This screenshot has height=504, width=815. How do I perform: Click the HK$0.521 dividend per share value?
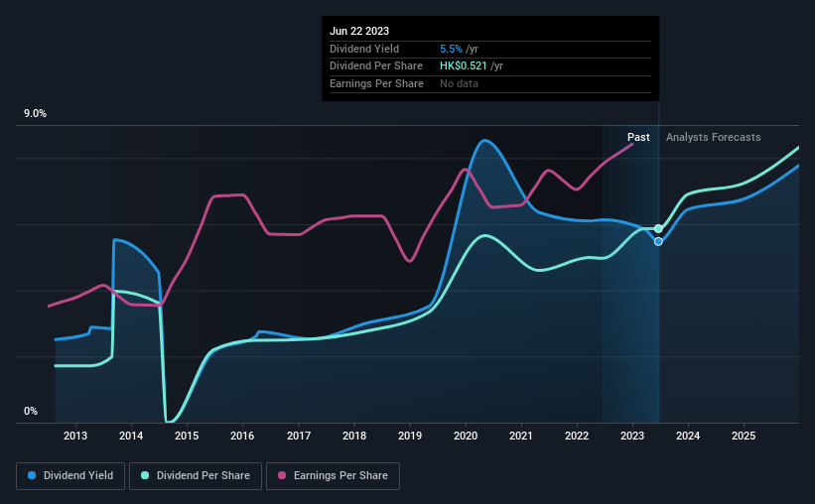[464, 66]
